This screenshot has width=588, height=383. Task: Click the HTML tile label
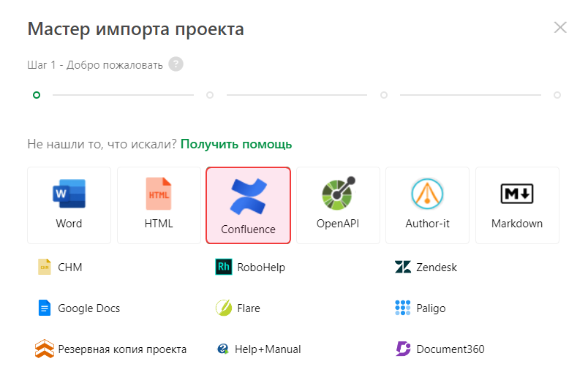(159, 224)
